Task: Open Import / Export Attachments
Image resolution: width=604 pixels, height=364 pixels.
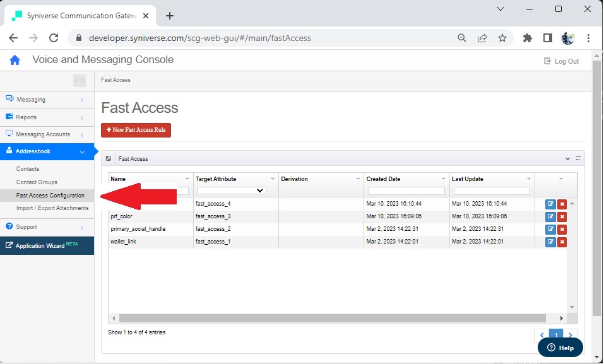Action: click(52, 208)
